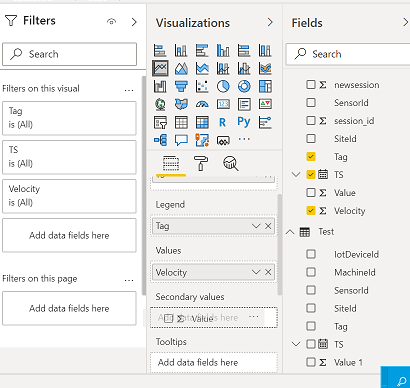The height and width of the screenshot is (388, 410).
Task: Select the Stacked column chart visual
Action: click(x=181, y=50)
